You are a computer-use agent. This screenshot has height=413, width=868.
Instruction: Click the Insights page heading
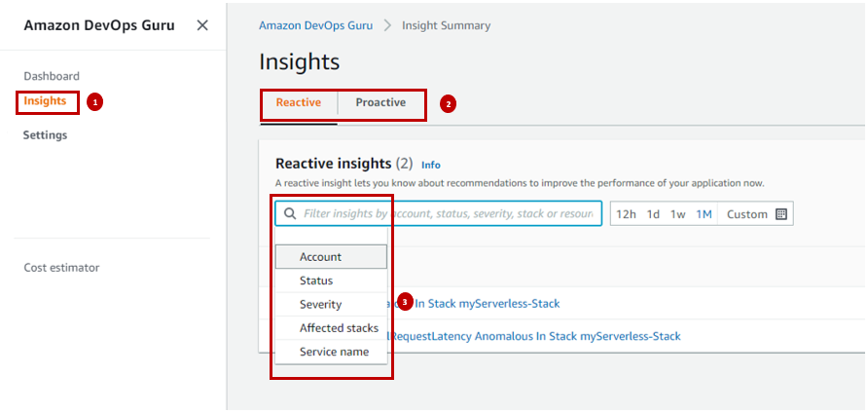click(299, 62)
